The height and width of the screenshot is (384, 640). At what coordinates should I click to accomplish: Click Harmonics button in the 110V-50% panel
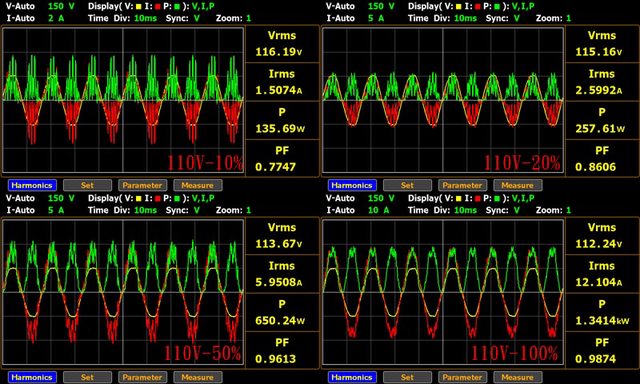click(32, 377)
